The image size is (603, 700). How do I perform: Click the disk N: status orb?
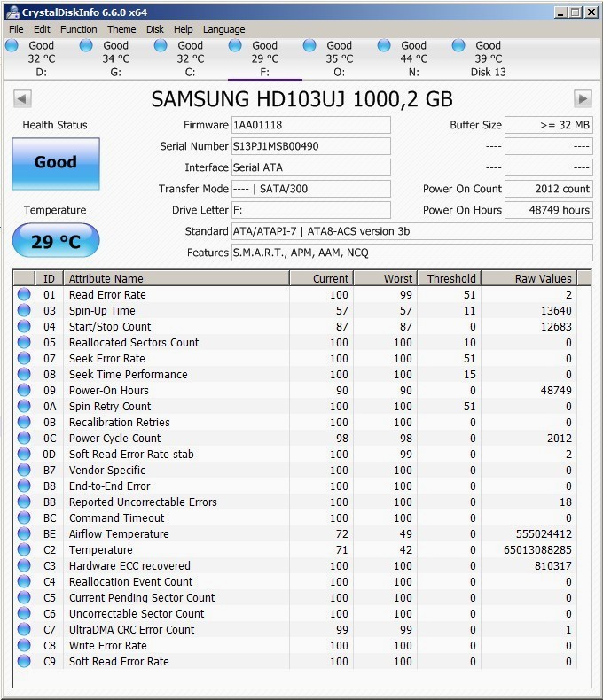point(384,45)
